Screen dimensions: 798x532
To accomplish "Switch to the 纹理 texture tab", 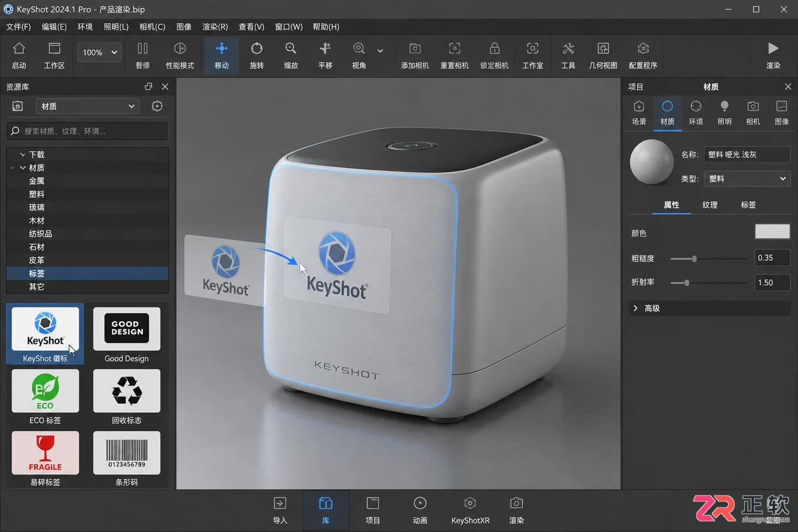I will click(710, 204).
